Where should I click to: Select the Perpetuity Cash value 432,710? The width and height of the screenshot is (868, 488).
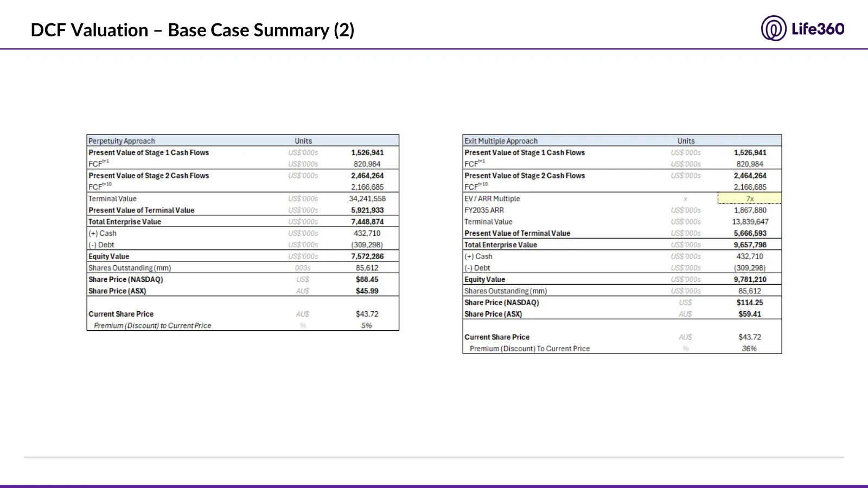[x=367, y=233]
